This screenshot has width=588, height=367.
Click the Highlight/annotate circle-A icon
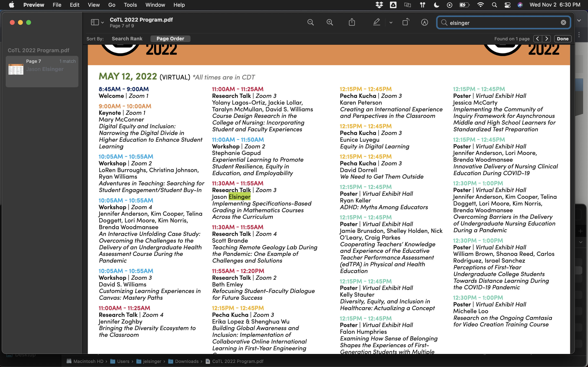tap(424, 23)
